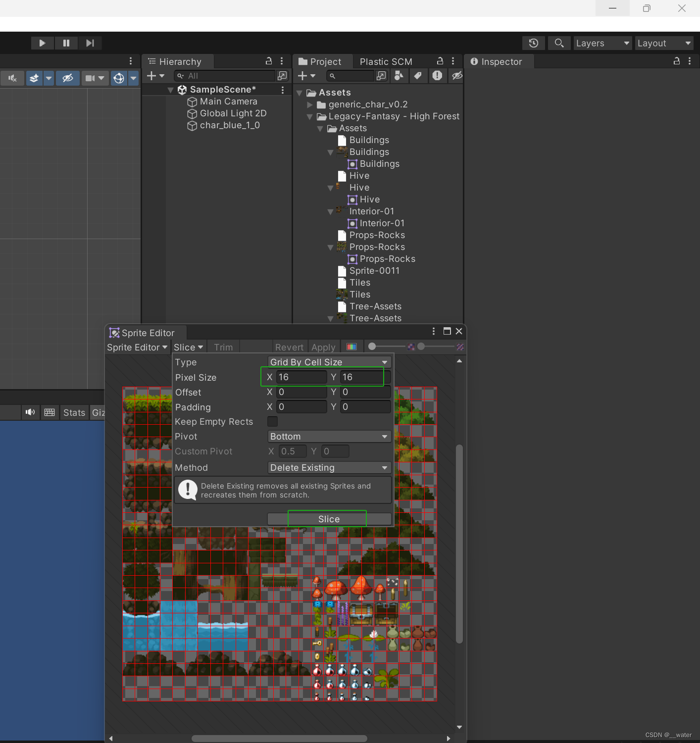Image resolution: width=700 pixels, height=743 pixels.
Task: Switch to the Hierarchy tab
Action: coord(178,61)
